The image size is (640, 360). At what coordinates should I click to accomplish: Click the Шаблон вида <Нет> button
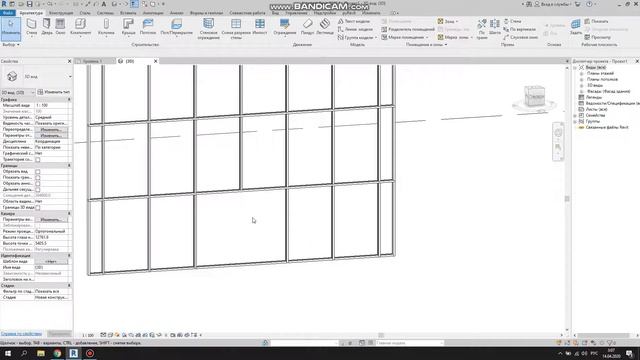[51, 261]
